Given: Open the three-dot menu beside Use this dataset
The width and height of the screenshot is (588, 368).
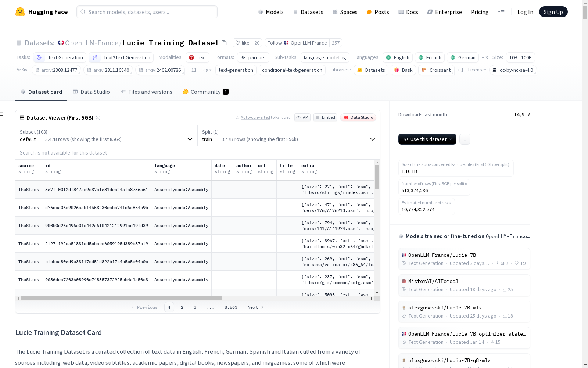Looking at the screenshot, I should (465, 139).
